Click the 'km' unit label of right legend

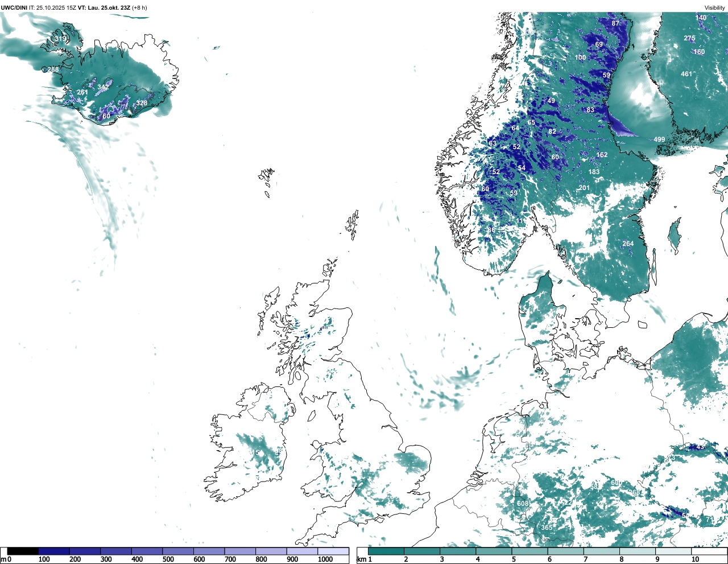tap(362, 559)
